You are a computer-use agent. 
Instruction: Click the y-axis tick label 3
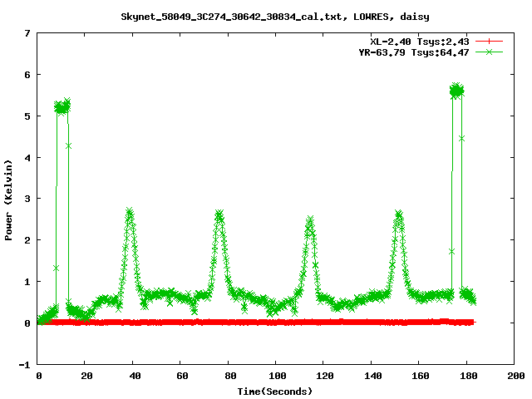pyautogui.click(x=27, y=199)
